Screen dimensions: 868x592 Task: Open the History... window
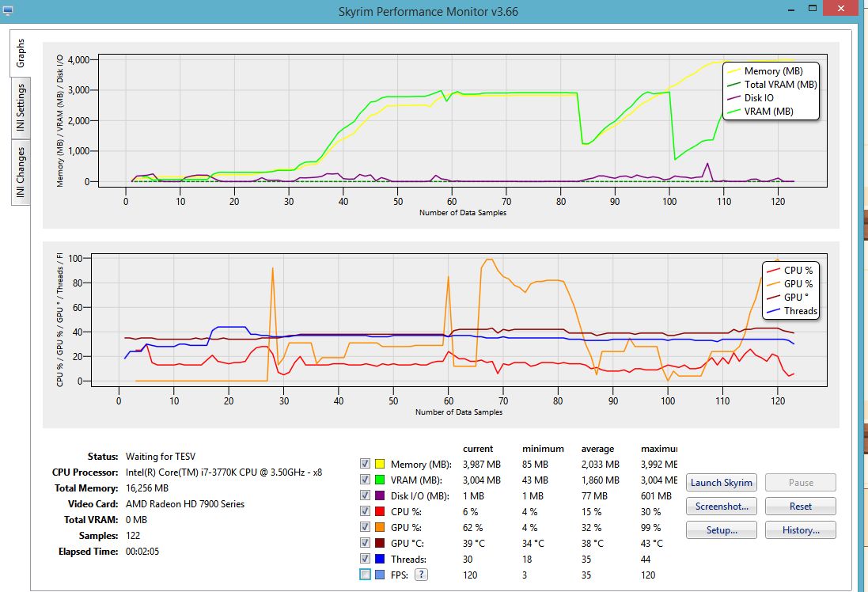click(x=800, y=530)
